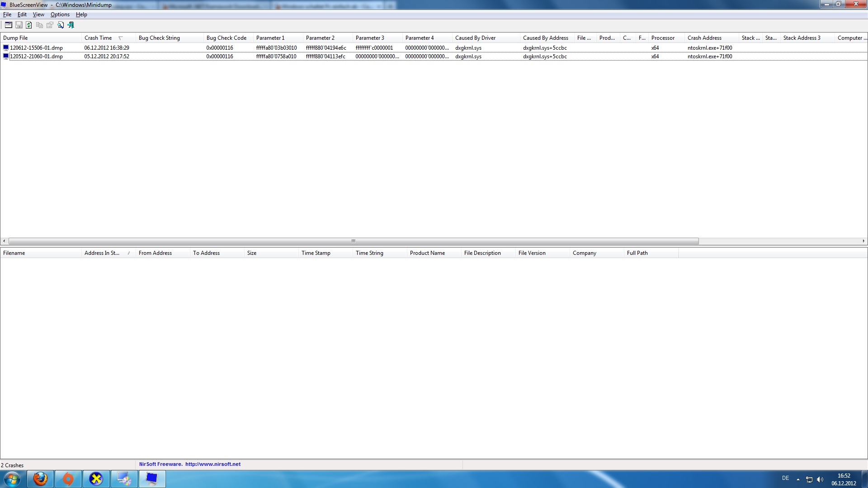Click the horizontal scrollbar thumb

(354, 241)
